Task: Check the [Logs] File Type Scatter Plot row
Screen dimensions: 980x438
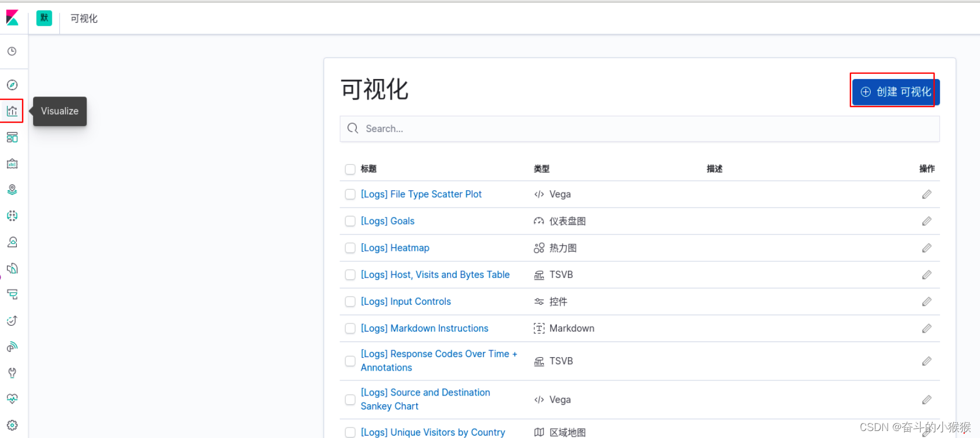Action: coord(350,194)
